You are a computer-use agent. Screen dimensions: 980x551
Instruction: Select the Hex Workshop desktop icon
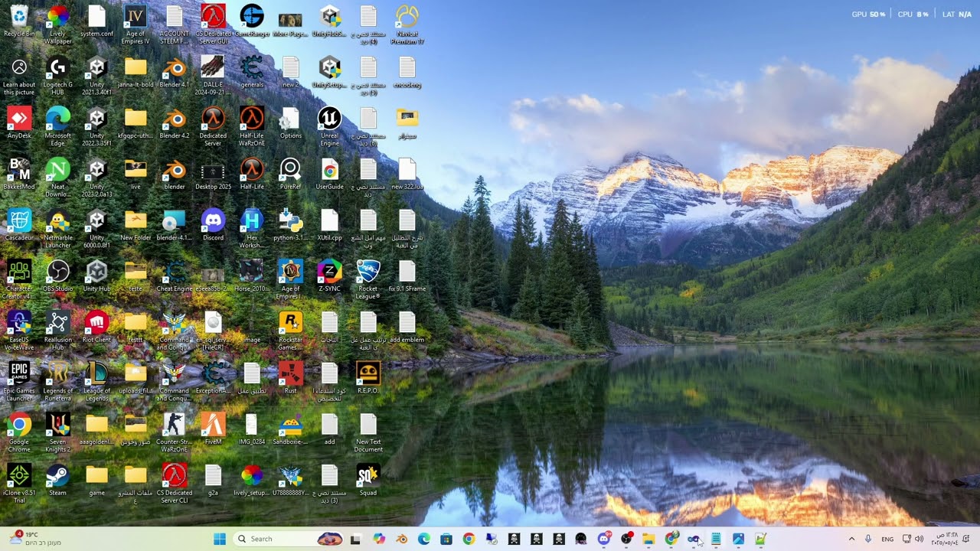point(252,230)
